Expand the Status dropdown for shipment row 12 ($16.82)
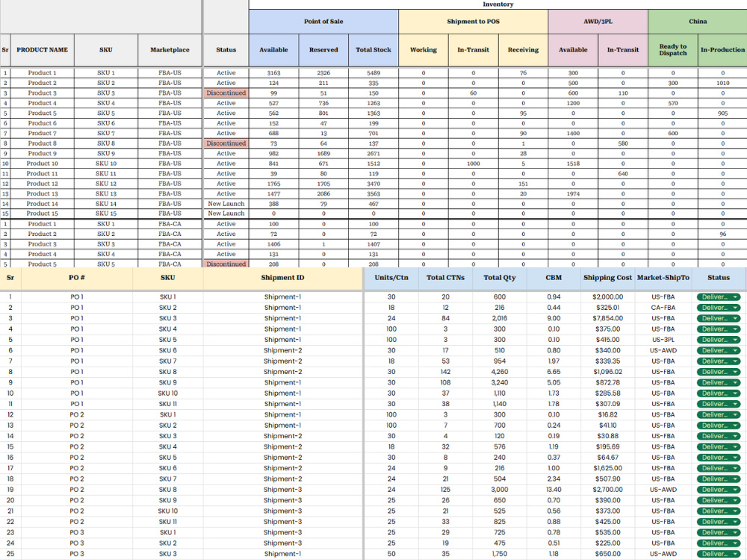Viewport: 747px width, 560px height. pos(719,414)
